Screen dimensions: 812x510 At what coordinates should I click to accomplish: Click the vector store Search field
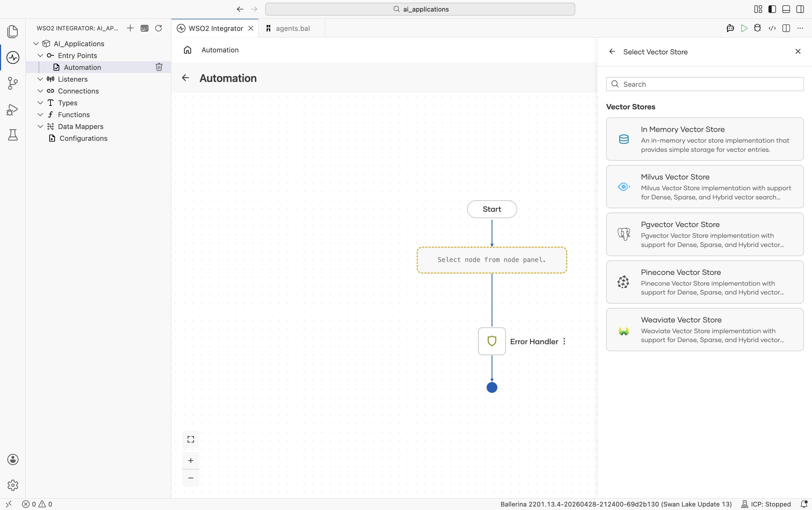click(705, 84)
